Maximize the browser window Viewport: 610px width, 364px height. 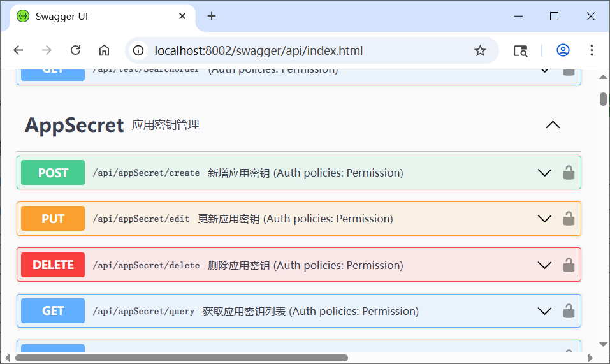(x=554, y=17)
